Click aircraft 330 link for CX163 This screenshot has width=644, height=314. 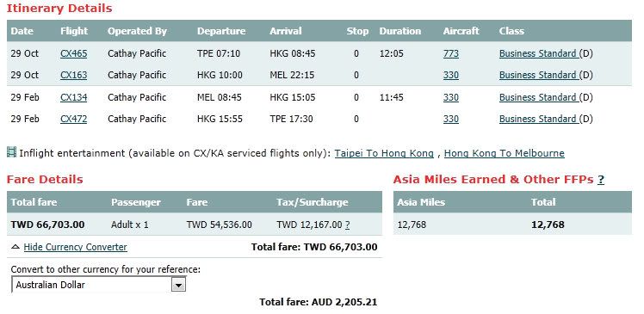click(x=451, y=75)
